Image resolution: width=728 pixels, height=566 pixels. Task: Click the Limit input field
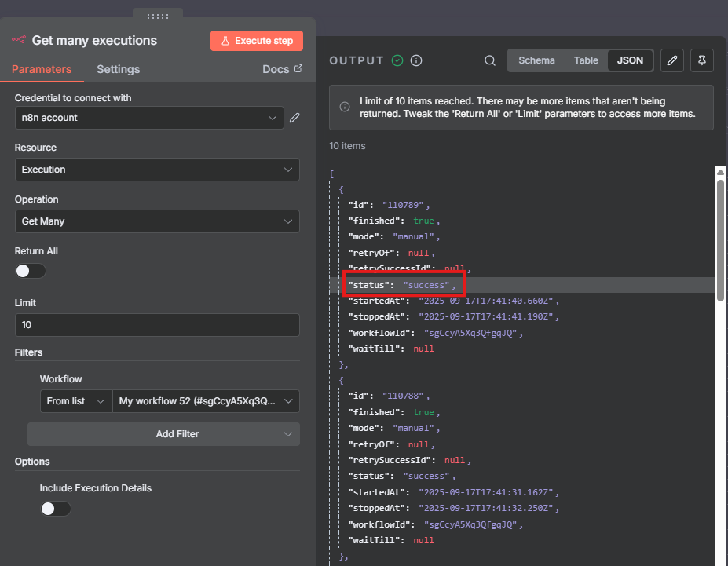[157, 325]
